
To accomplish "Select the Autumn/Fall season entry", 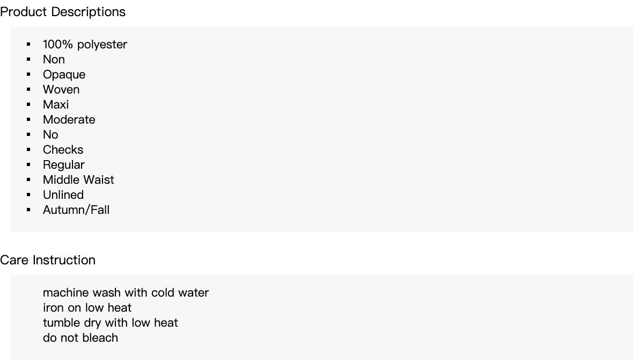I will pyautogui.click(x=76, y=210).
